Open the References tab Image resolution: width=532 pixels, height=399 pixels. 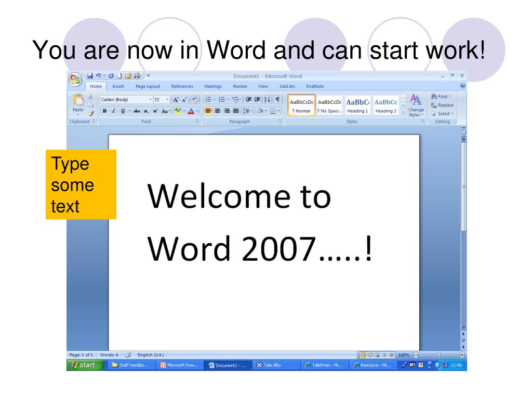(x=182, y=87)
